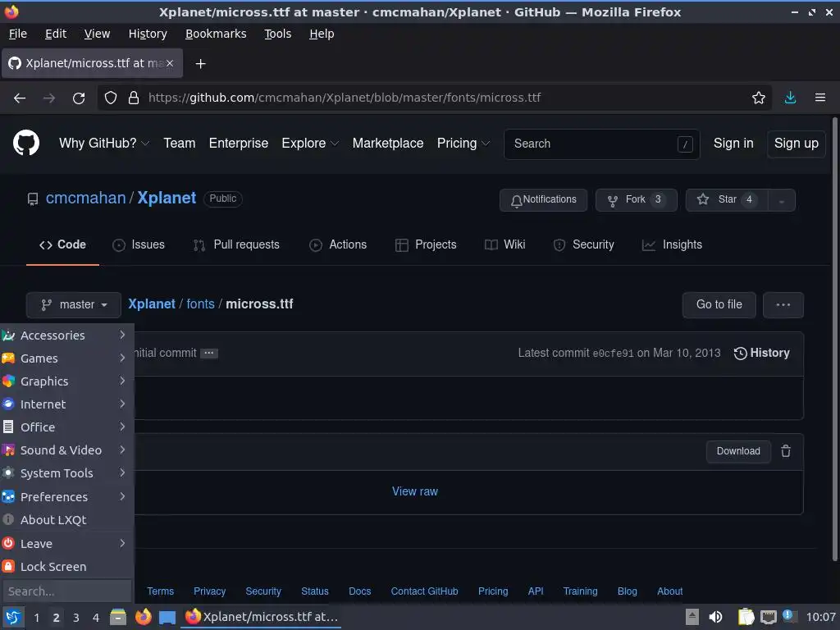Launch Firefox from the taskbar quicklaunch
The height and width of the screenshot is (630, 840).
(x=143, y=617)
